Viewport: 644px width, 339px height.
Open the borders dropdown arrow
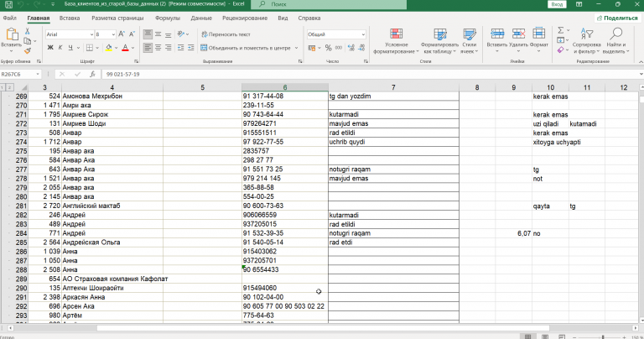click(x=97, y=48)
